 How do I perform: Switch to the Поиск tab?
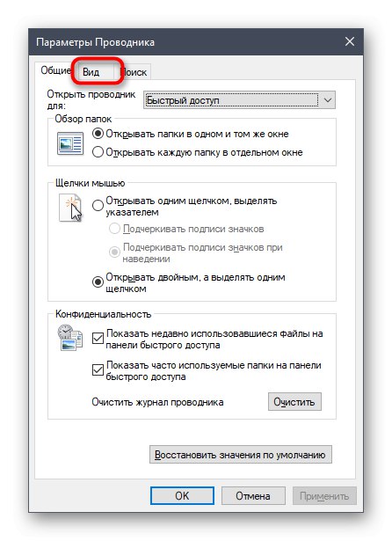pyautogui.click(x=135, y=72)
